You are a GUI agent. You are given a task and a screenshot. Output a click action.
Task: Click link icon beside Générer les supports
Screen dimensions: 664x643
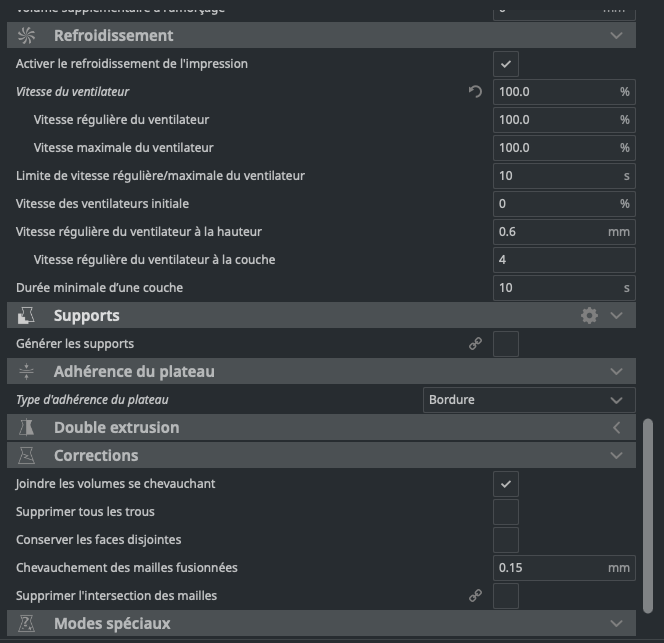(x=475, y=344)
